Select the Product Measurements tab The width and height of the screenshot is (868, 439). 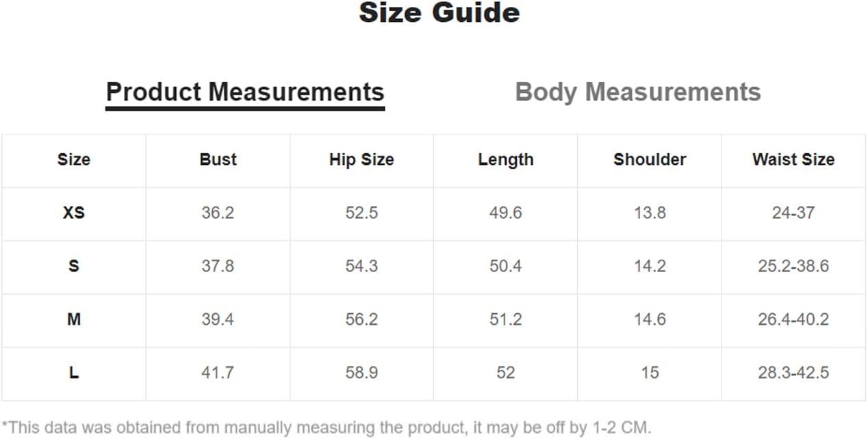[x=245, y=92]
